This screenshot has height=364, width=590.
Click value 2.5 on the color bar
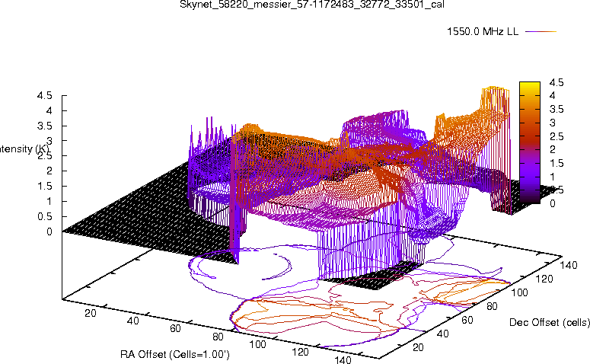(x=557, y=136)
